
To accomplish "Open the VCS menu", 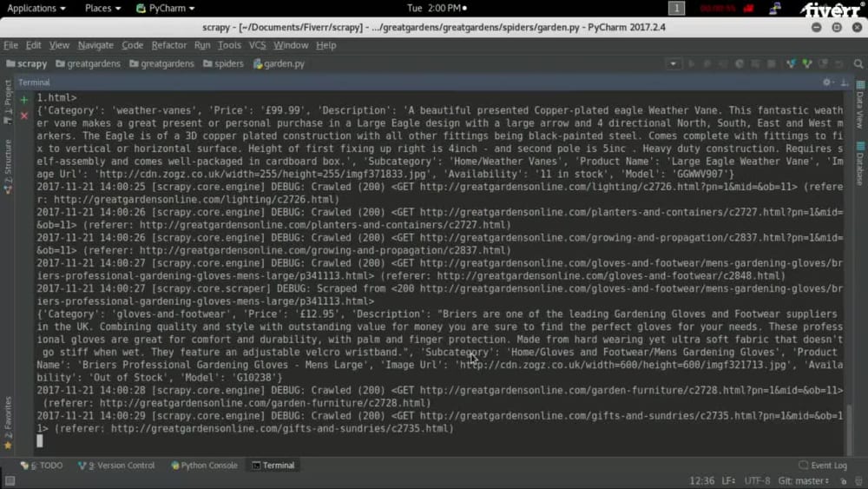I will (x=258, y=45).
